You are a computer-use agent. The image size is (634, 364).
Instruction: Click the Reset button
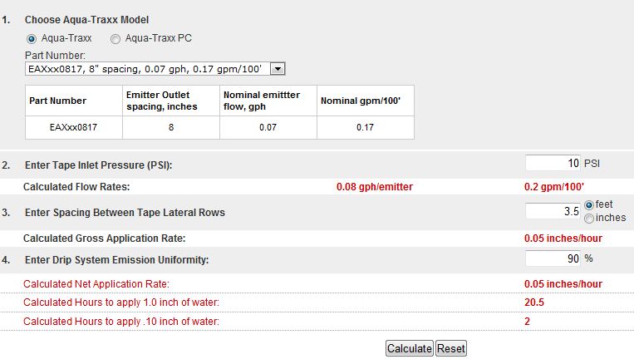451,348
